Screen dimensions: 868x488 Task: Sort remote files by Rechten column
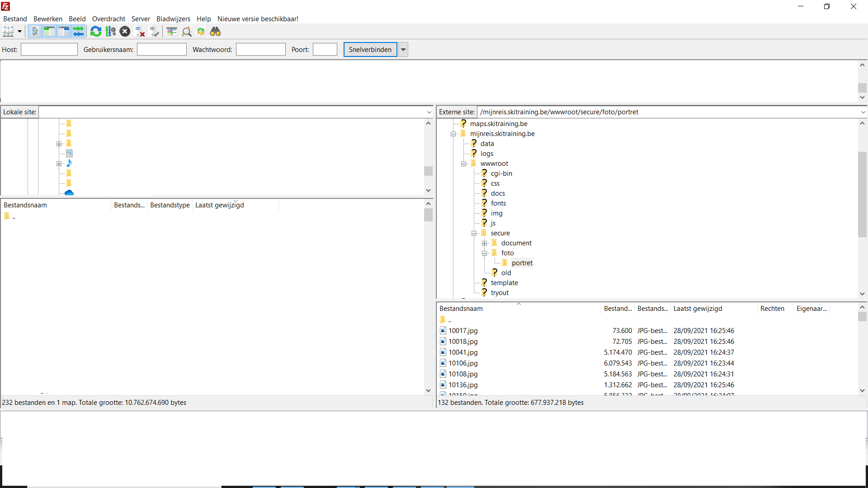(775, 309)
